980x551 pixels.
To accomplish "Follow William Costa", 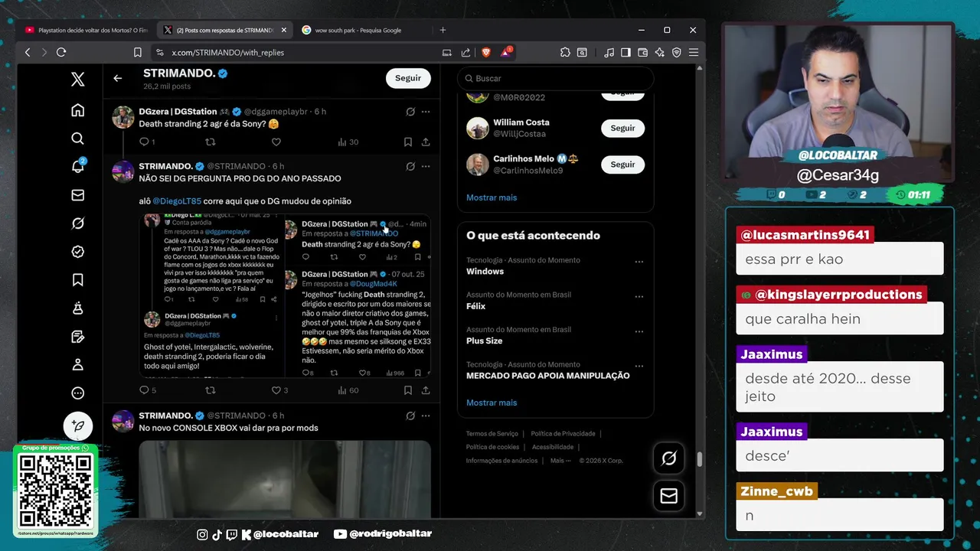I will [622, 128].
